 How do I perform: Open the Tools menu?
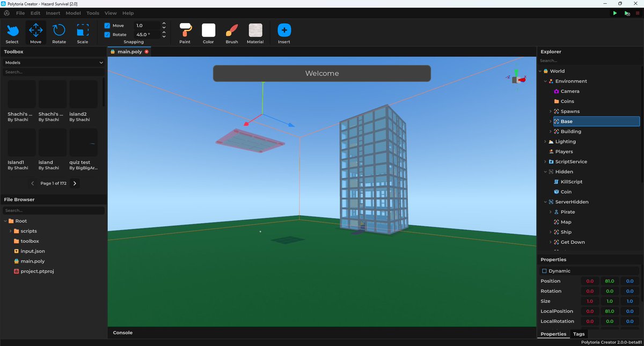coord(93,13)
